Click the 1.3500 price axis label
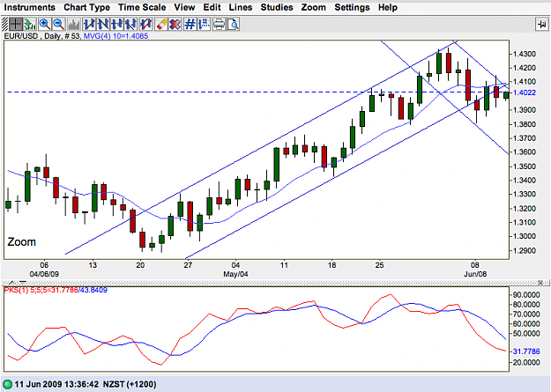551x392 pixels. point(525,166)
